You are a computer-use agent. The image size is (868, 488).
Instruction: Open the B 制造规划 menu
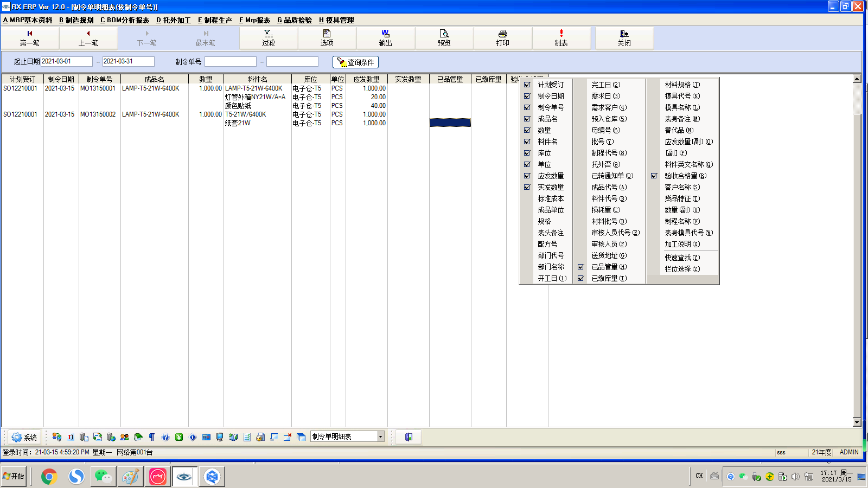(x=76, y=20)
